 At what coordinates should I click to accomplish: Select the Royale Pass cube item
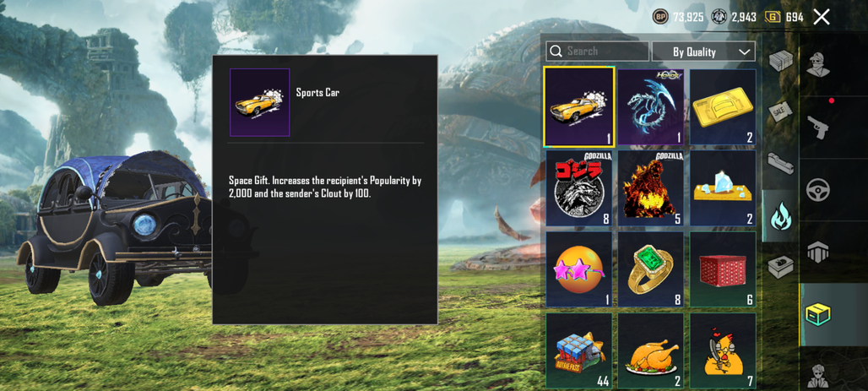579,350
